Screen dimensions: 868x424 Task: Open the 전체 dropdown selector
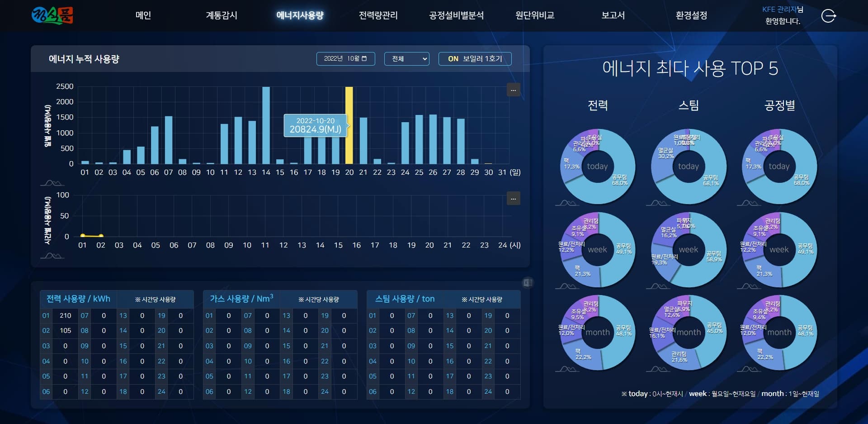point(406,59)
